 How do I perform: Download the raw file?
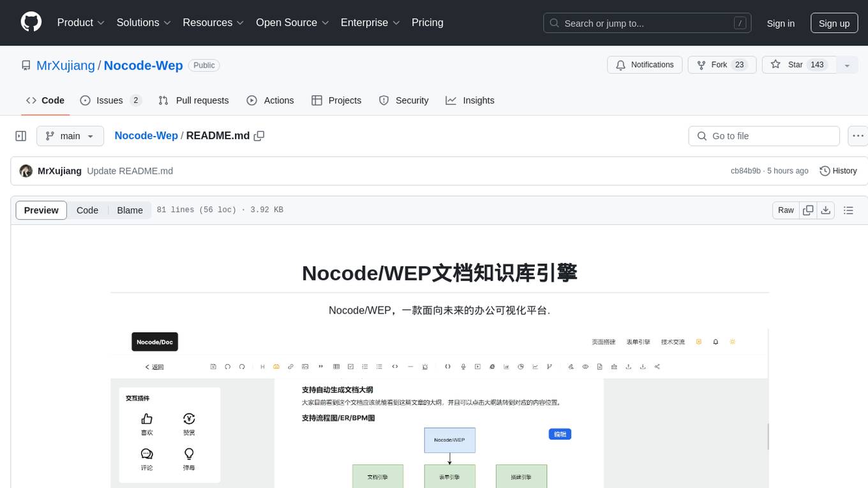pyautogui.click(x=825, y=210)
